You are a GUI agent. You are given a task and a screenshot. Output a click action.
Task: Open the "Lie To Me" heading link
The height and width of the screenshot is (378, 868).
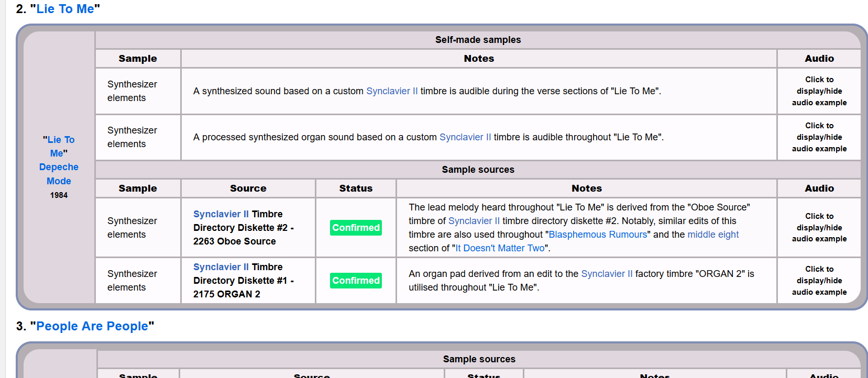pyautogui.click(x=65, y=9)
